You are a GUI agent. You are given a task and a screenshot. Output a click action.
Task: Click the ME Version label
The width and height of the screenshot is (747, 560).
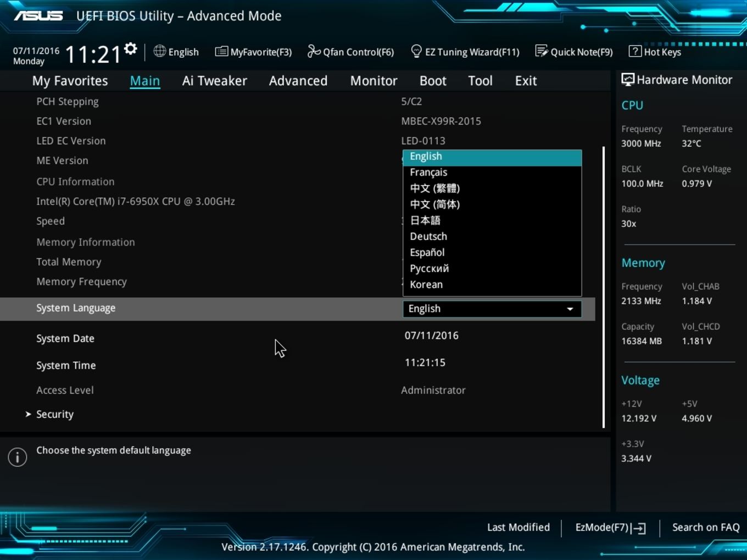click(62, 161)
